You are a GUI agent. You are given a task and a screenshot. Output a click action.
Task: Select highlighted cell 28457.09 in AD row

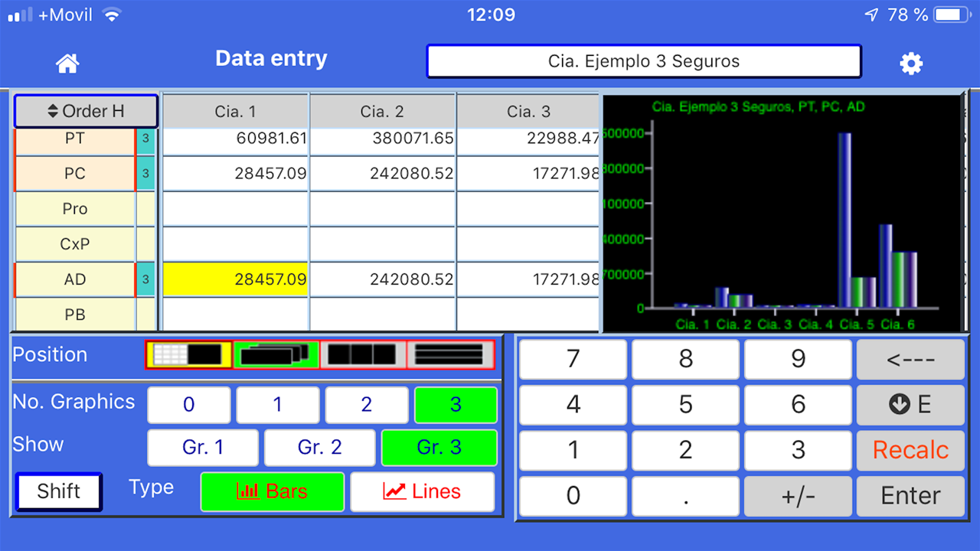(235, 279)
